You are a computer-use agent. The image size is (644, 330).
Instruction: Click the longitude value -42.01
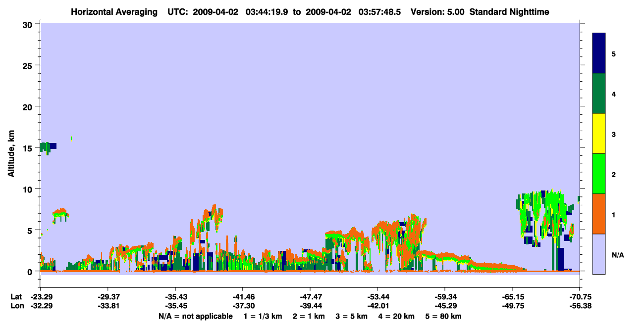[377, 306]
